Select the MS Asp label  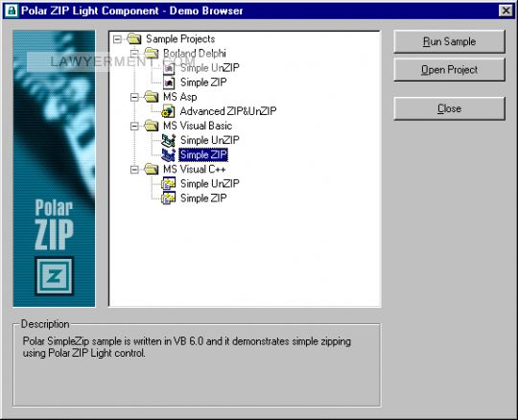coord(180,97)
